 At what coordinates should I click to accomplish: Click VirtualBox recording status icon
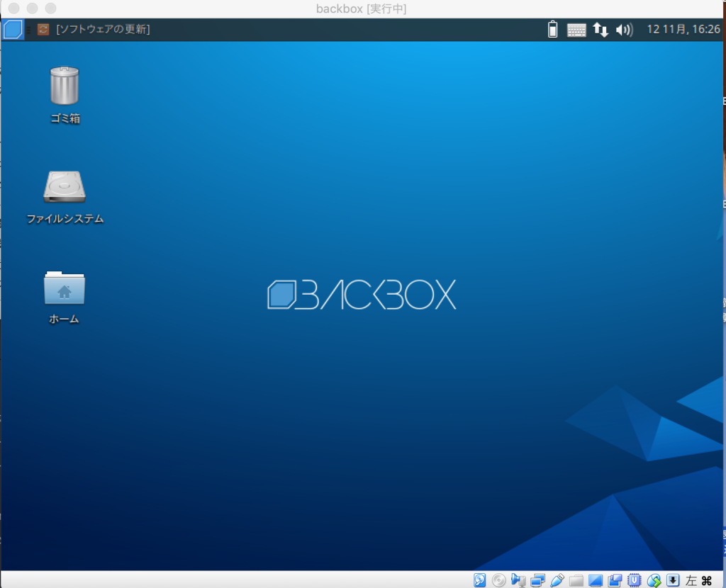615,580
